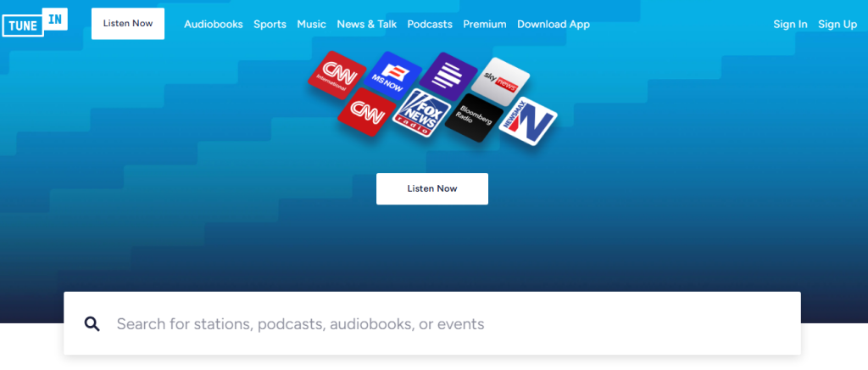Viewport: 868px width, 370px height.
Task: Focus the stations and podcasts search field
Action: tap(432, 323)
